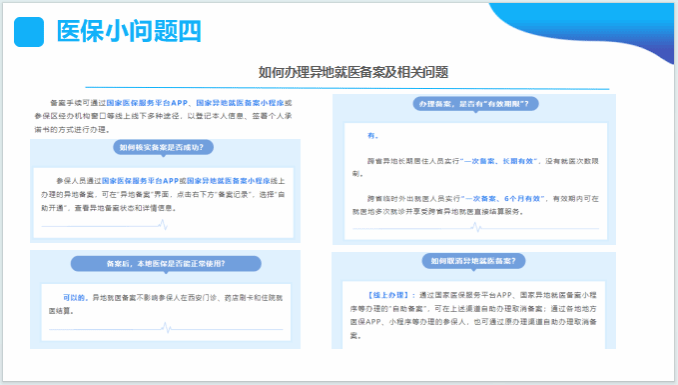This screenshot has width=678, height=385.
Task: Click heartbeat pulse icon in 本地医保 card
Action: point(166,328)
